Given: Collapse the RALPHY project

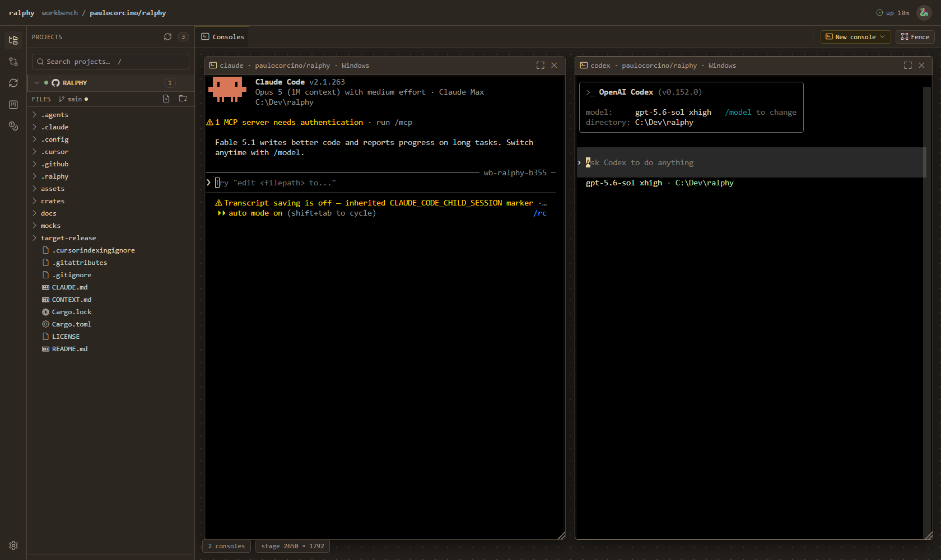Looking at the screenshot, I should tap(37, 83).
